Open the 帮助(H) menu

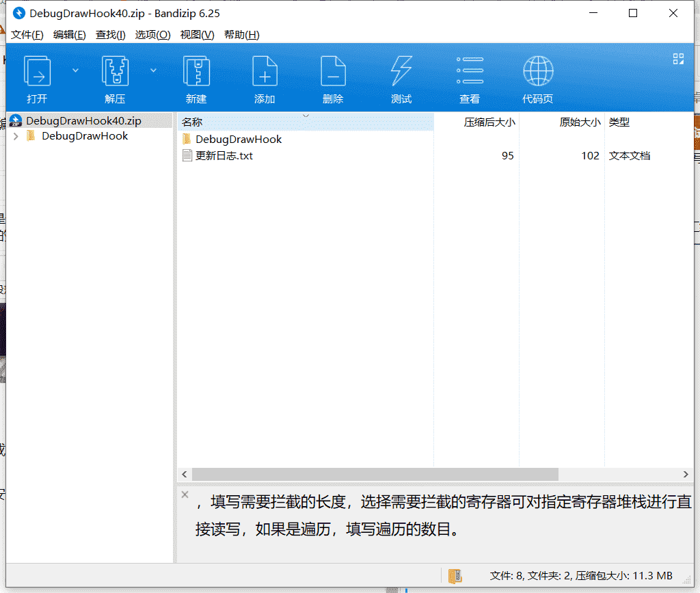(x=242, y=35)
